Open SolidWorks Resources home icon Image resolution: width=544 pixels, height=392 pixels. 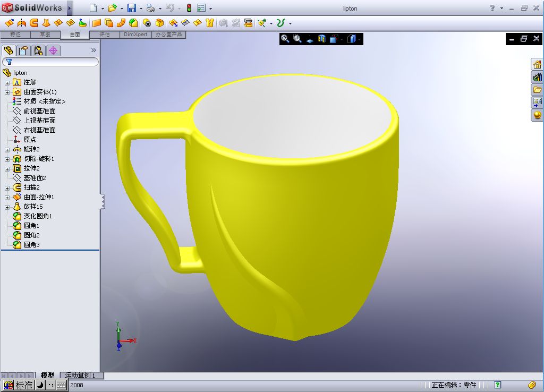click(537, 64)
